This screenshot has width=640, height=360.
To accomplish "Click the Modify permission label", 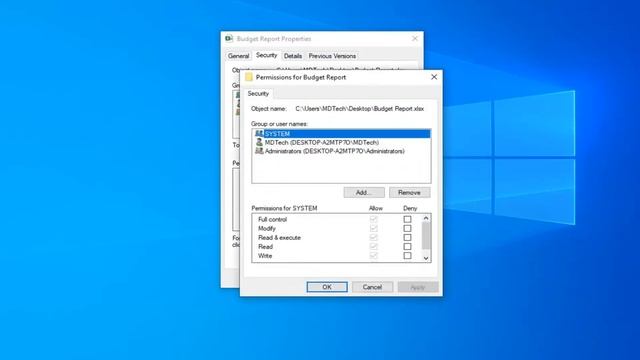I will [267, 228].
